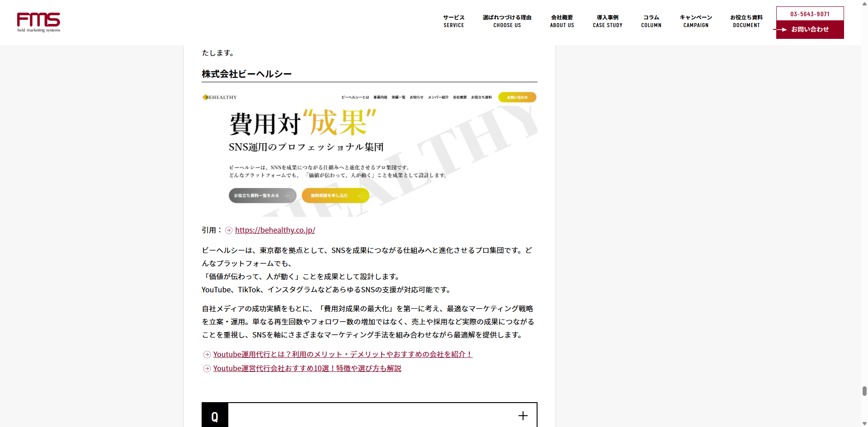Viewport: 868px width, 427px height.
Task: Expand the Q accordion with plus icon
Action: pos(523,416)
